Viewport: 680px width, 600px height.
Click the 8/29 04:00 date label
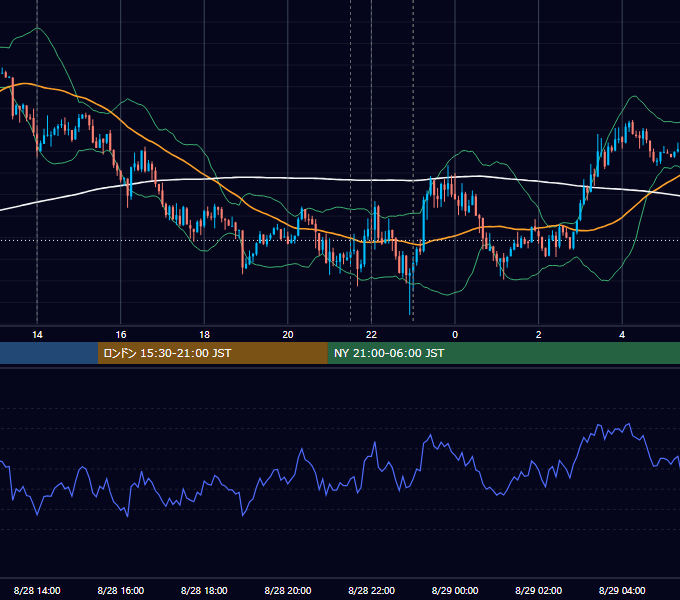622,590
